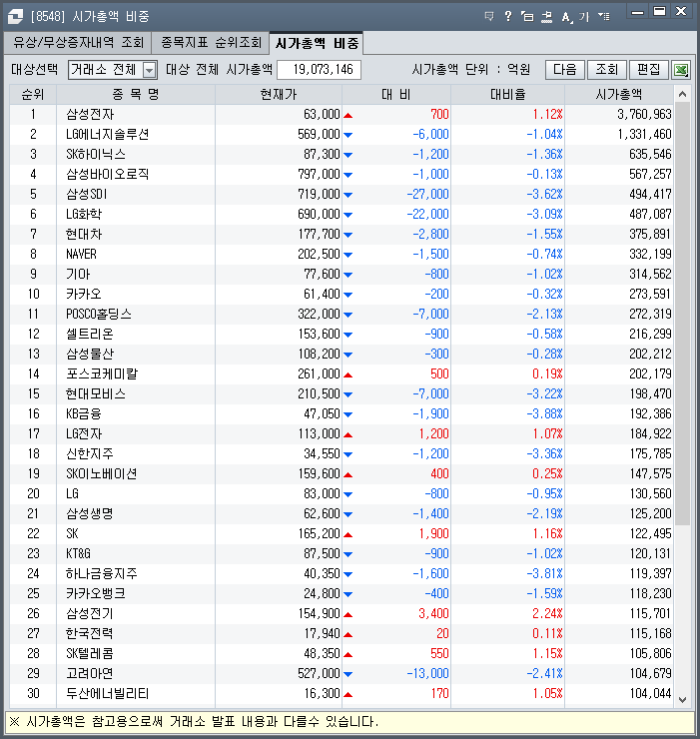Select KT&G in the stock list
Image resolution: width=700 pixels, height=739 pixels.
click(78, 554)
